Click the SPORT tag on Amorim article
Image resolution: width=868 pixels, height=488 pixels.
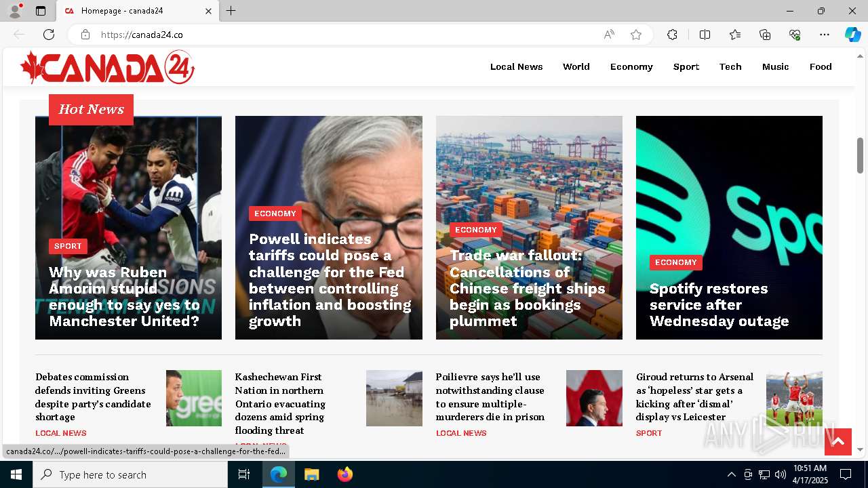pos(68,246)
